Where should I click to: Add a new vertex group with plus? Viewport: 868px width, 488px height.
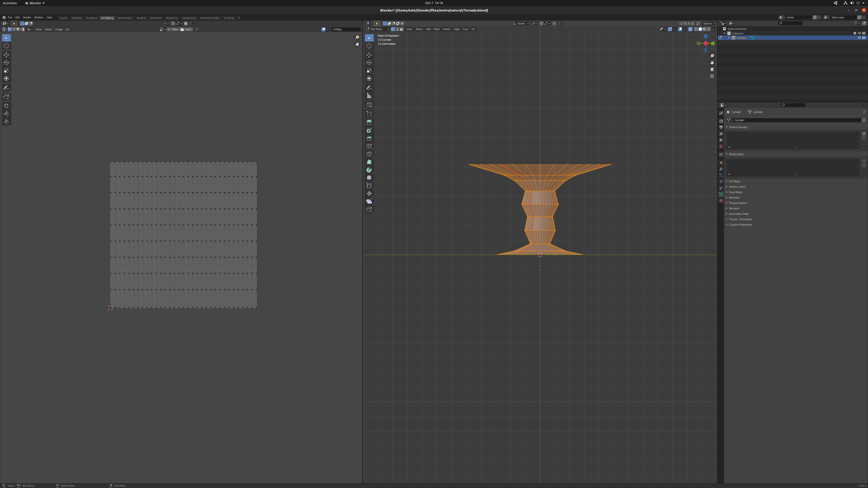[x=864, y=134]
